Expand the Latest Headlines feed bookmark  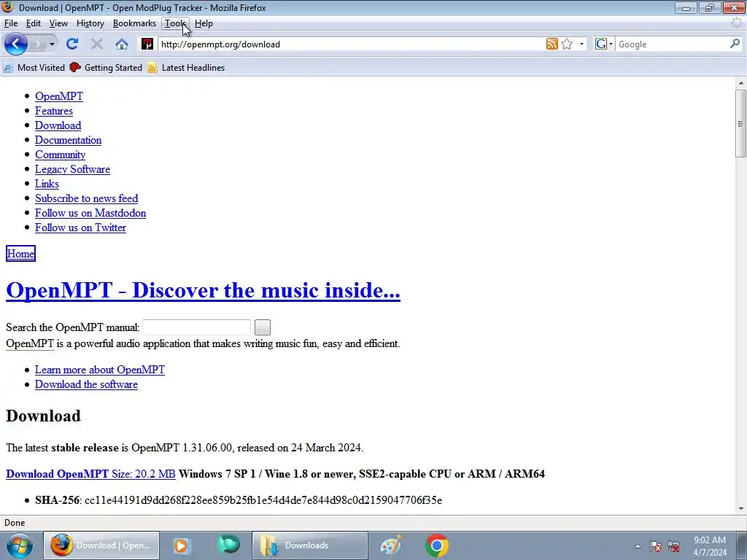pos(186,68)
